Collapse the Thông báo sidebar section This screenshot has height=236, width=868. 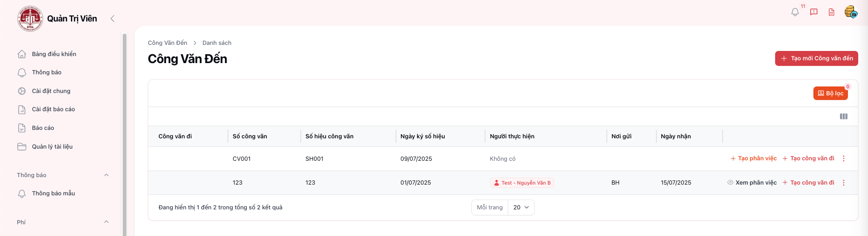pyautogui.click(x=106, y=175)
